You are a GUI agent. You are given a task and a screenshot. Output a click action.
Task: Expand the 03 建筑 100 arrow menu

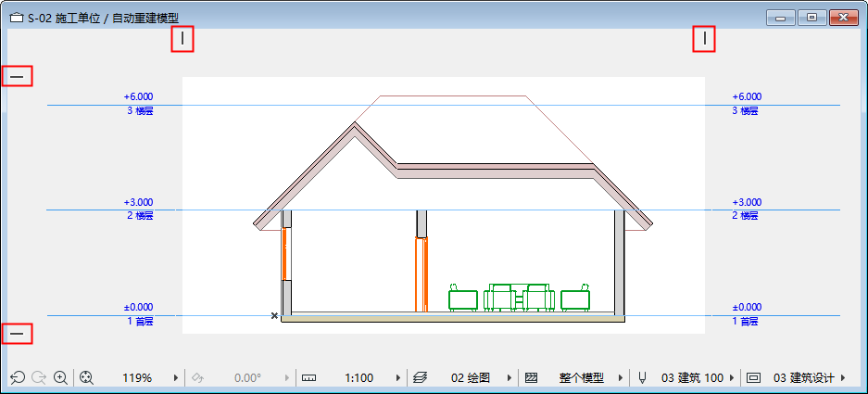pyautogui.click(x=732, y=378)
